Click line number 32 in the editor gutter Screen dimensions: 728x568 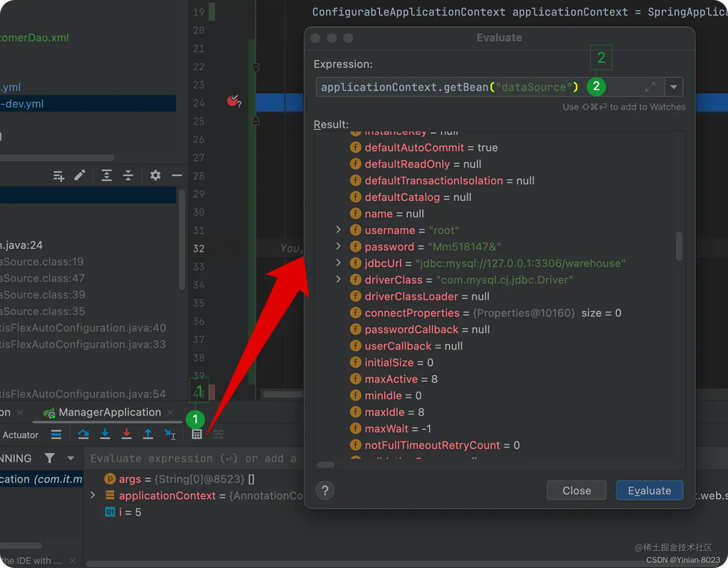199,248
